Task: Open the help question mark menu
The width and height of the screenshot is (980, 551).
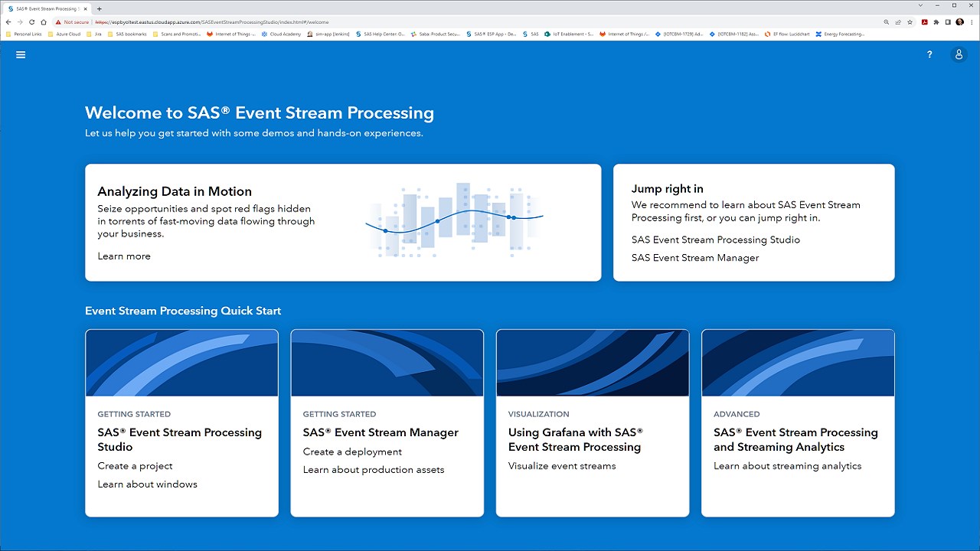Action: coord(929,55)
